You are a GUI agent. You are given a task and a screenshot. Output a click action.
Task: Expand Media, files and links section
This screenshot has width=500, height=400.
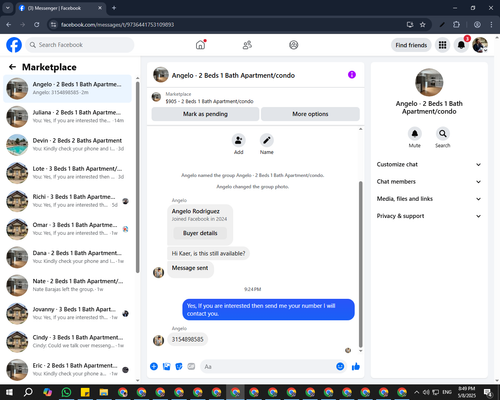tap(429, 199)
